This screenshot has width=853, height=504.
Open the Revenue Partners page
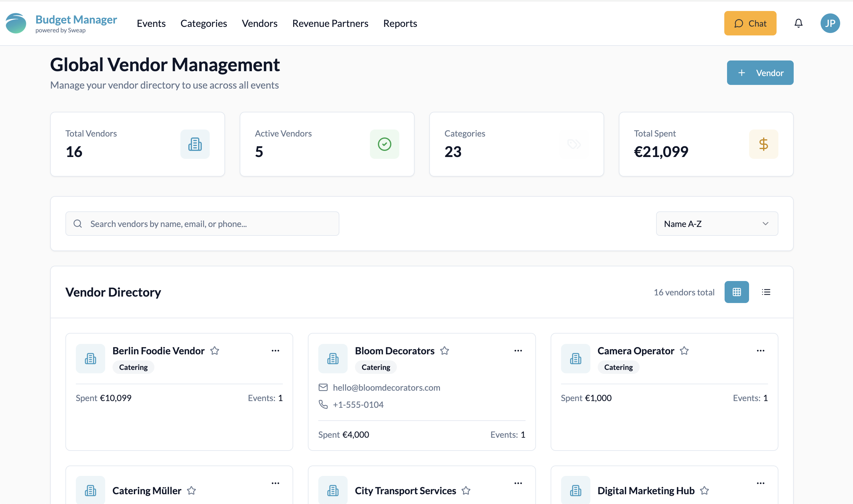click(x=330, y=23)
